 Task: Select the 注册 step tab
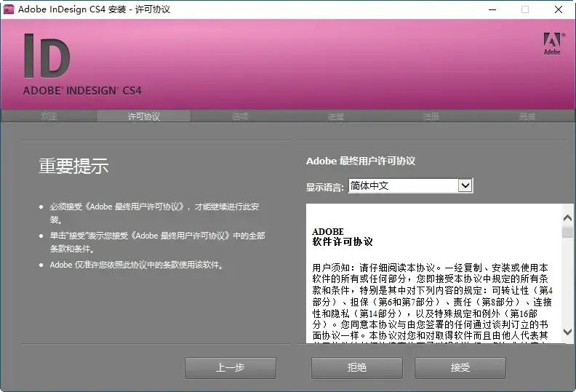coord(431,116)
